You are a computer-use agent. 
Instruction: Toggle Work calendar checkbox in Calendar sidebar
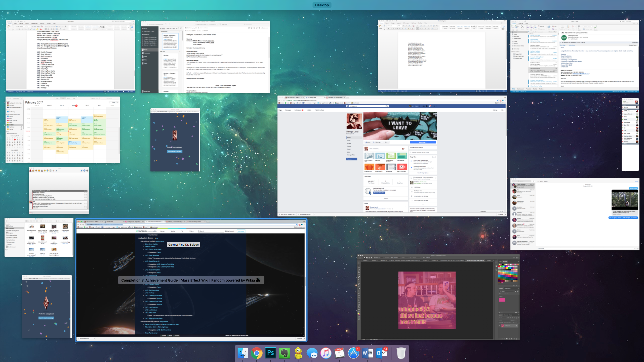pos(8,118)
